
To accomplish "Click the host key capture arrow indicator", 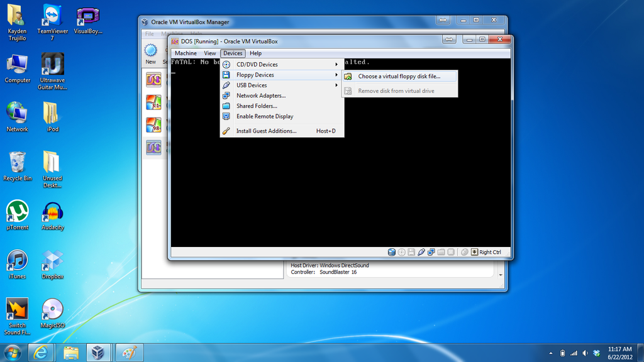I will click(x=474, y=252).
